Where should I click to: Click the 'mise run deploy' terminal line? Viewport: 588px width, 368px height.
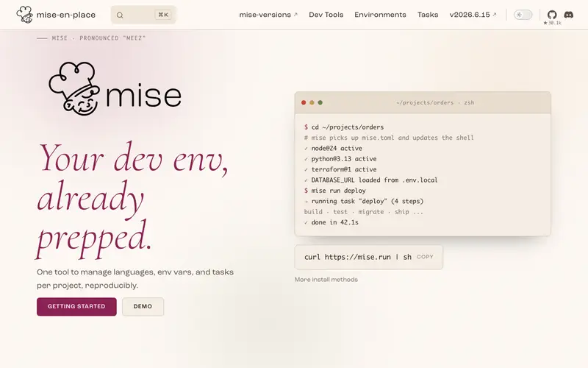pyautogui.click(x=335, y=191)
